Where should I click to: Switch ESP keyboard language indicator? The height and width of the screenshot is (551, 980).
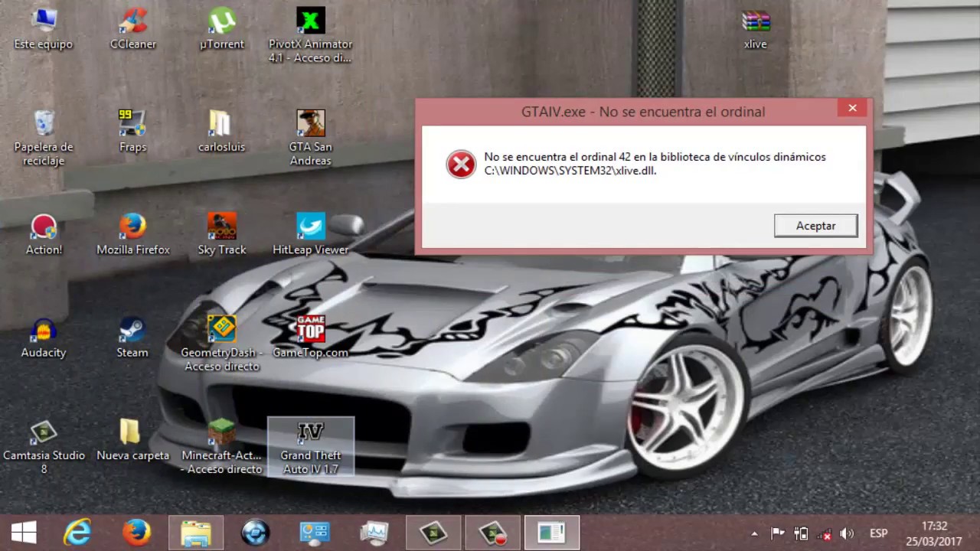click(879, 533)
